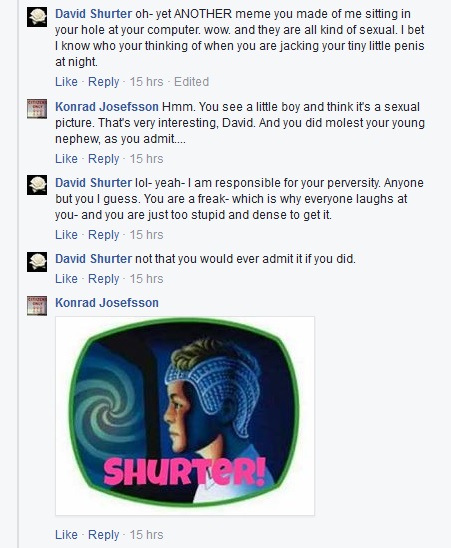Like Konrad's image comment
The width and height of the screenshot is (451, 548).
pyautogui.click(x=66, y=534)
